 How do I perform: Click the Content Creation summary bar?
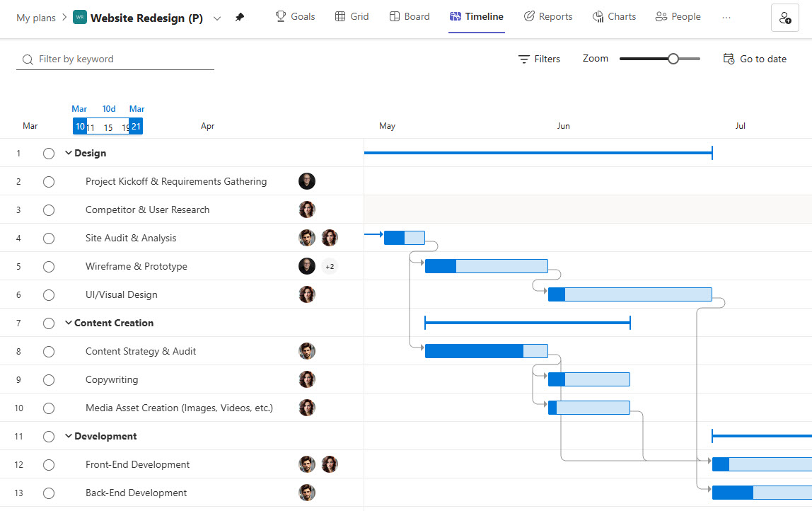point(527,323)
